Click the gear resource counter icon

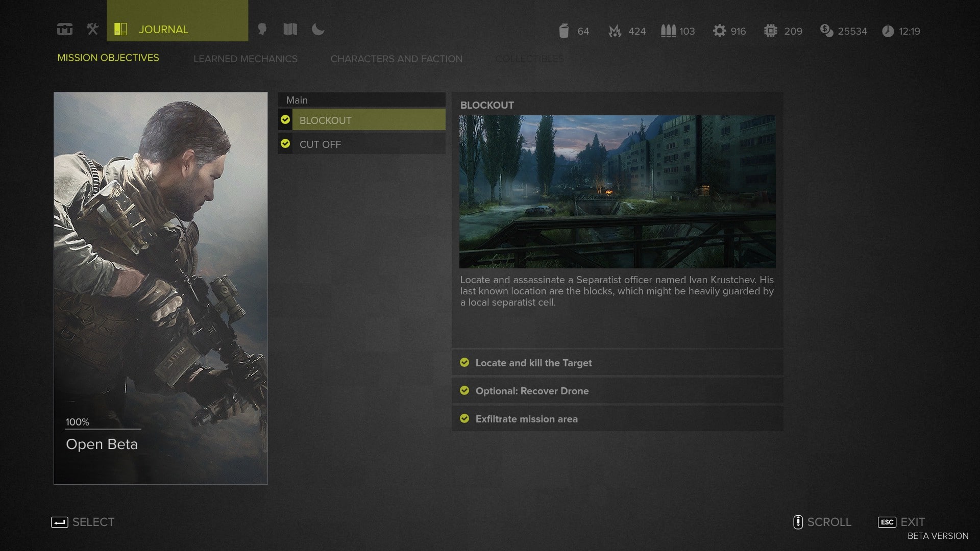coord(719,31)
